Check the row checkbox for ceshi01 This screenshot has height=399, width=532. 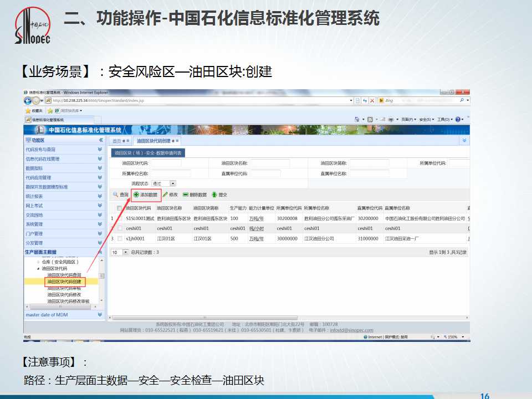(120, 228)
